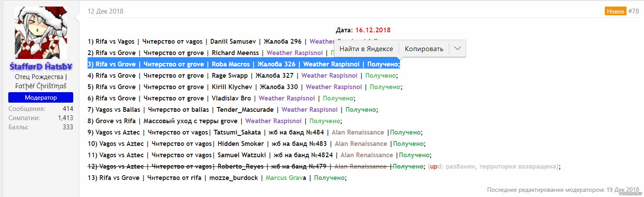Click 'Hidden Smoker' name in line 10
The image size is (644, 197).
(241, 144)
